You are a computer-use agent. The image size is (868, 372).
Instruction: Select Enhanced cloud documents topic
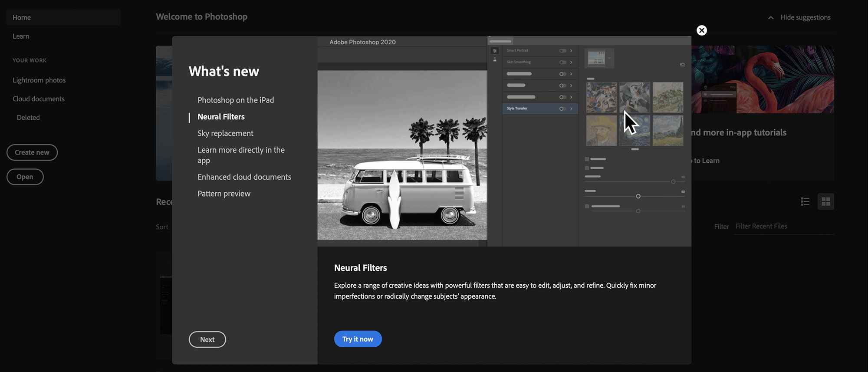(244, 177)
